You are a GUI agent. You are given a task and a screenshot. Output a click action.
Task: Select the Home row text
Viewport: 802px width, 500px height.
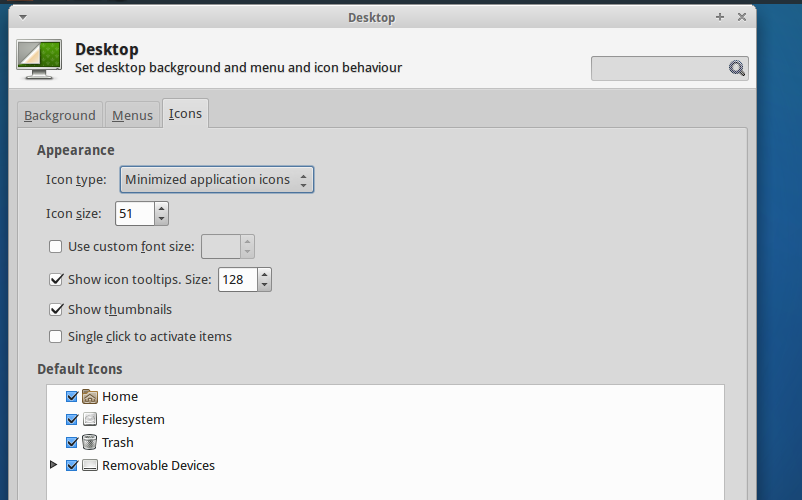tap(120, 396)
